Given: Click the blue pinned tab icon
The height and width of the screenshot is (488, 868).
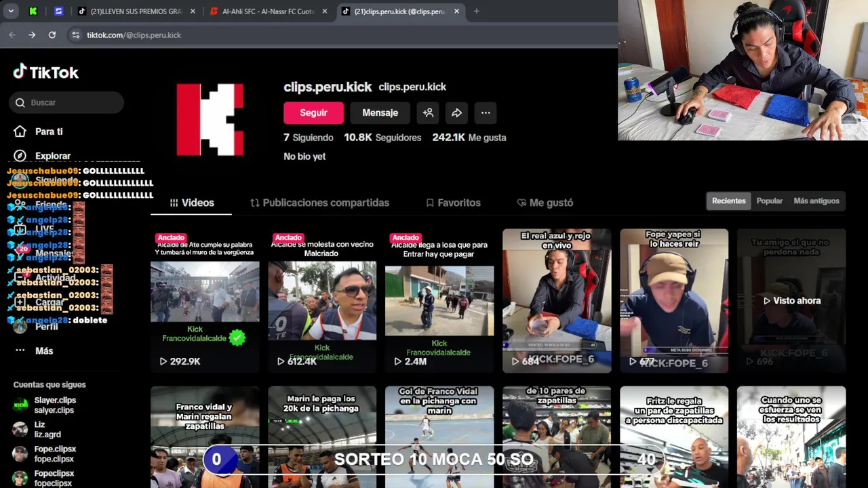Looking at the screenshot, I should pyautogui.click(x=58, y=11).
